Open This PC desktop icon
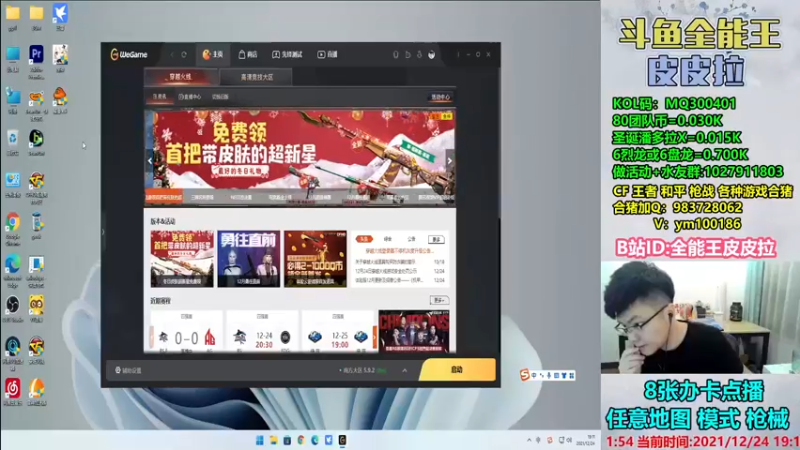Screen dimensions: 800x450 tap(13, 54)
